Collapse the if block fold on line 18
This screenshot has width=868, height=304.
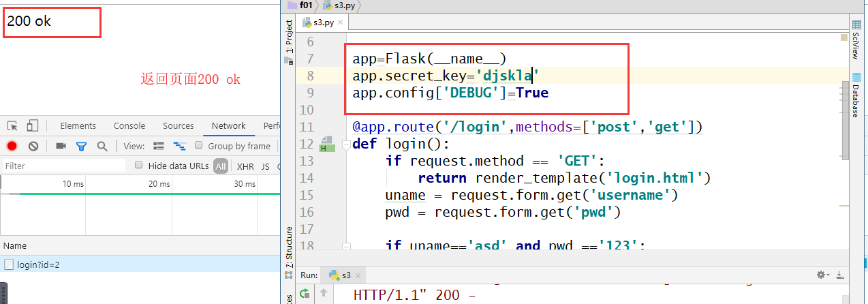tap(346, 247)
